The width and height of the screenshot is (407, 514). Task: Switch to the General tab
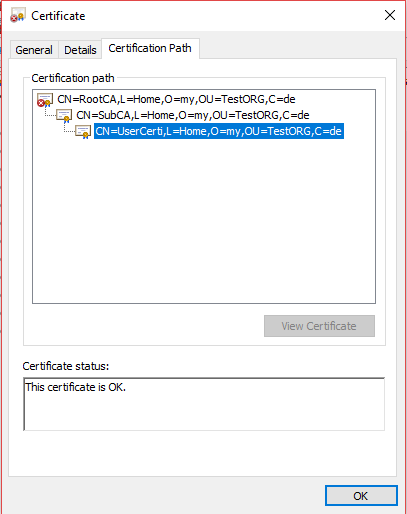(34, 50)
